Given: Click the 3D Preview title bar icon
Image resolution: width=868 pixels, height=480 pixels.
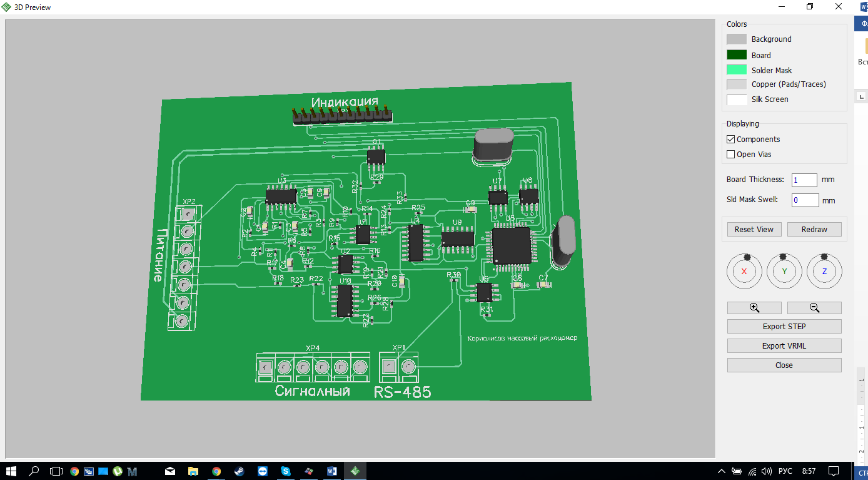Looking at the screenshot, I should click(x=6, y=7).
